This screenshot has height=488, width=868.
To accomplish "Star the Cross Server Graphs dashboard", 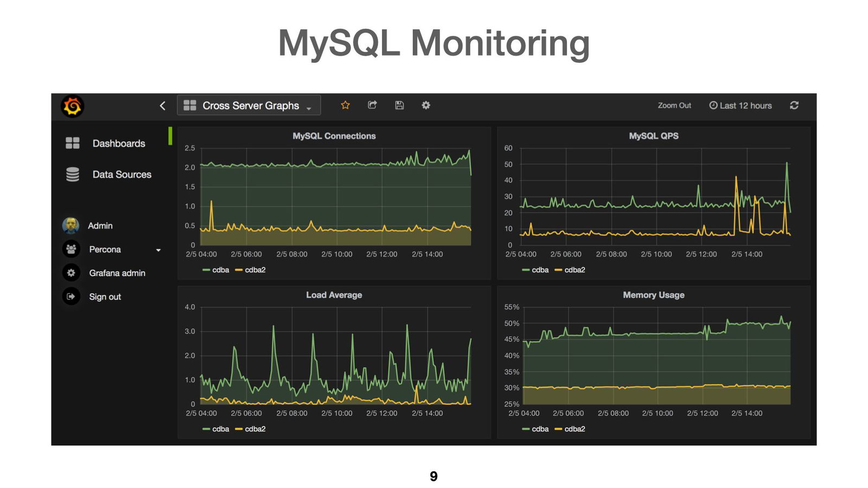I will [x=345, y=105].
